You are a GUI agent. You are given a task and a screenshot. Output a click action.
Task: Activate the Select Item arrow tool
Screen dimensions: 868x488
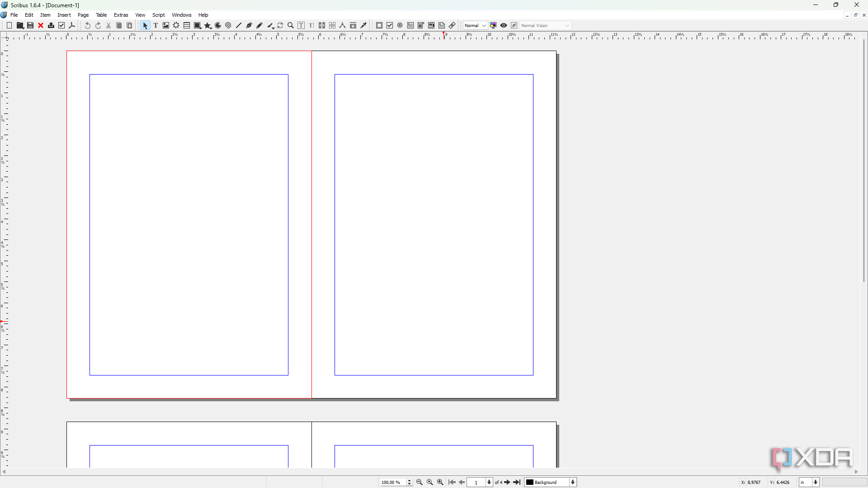click(145, 26)
